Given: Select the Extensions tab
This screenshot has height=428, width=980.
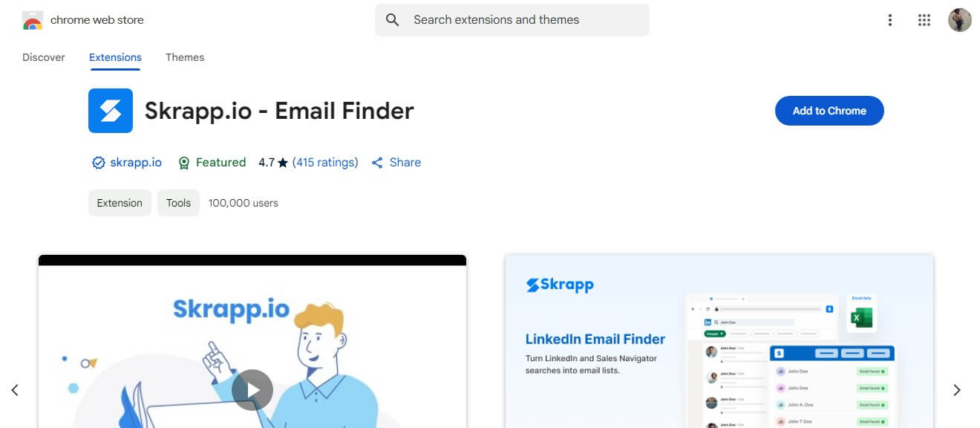Looking at the screenshot, I should click(115, 57).
